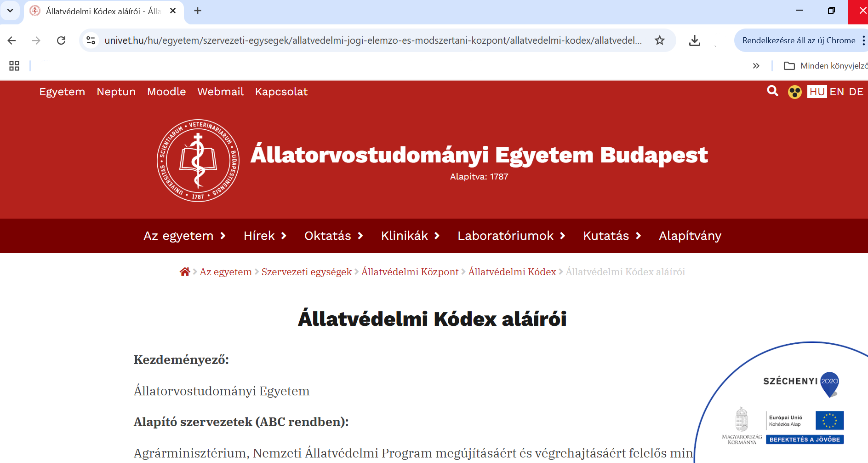Open site information icon in address bar
The height and width of the screenshot is (463, 868).
[x=91, y=41]
